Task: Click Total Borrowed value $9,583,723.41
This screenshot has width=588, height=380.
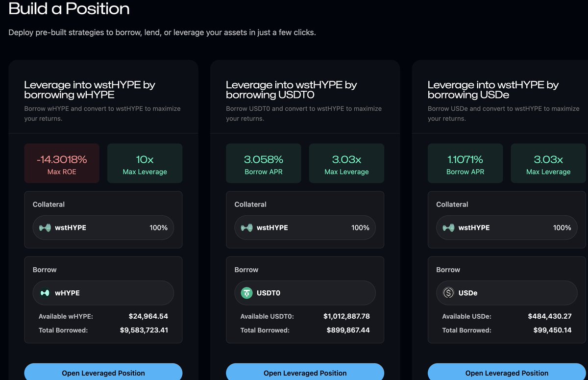Action: click(144, 330)
